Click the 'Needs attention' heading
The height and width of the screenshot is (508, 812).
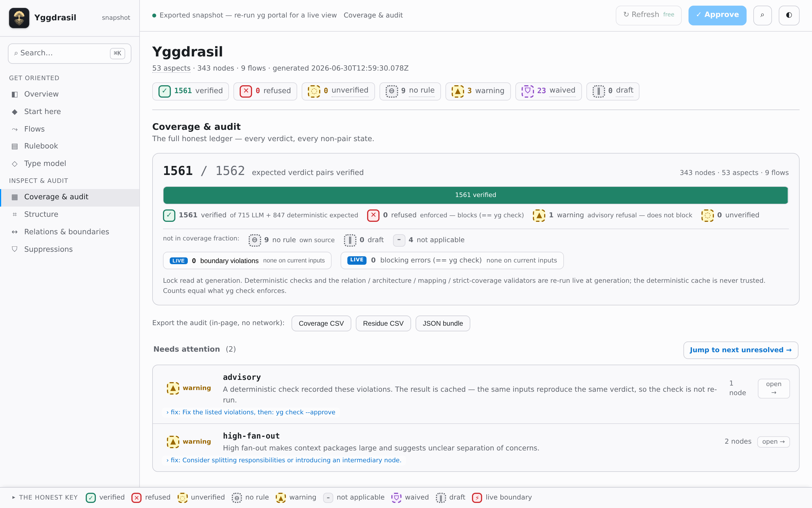[x=187, y=349]
